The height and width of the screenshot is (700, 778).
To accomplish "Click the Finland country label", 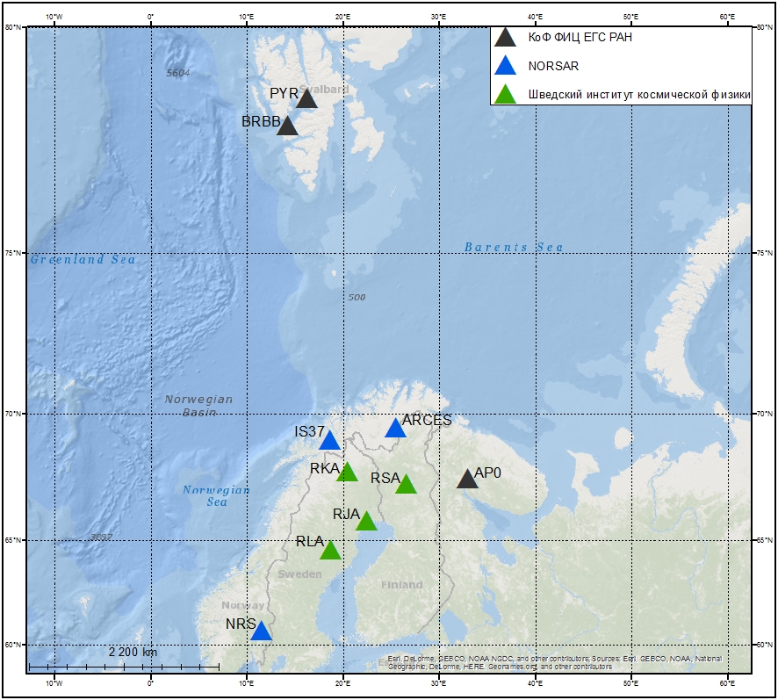I will click(x=402, y=585).
